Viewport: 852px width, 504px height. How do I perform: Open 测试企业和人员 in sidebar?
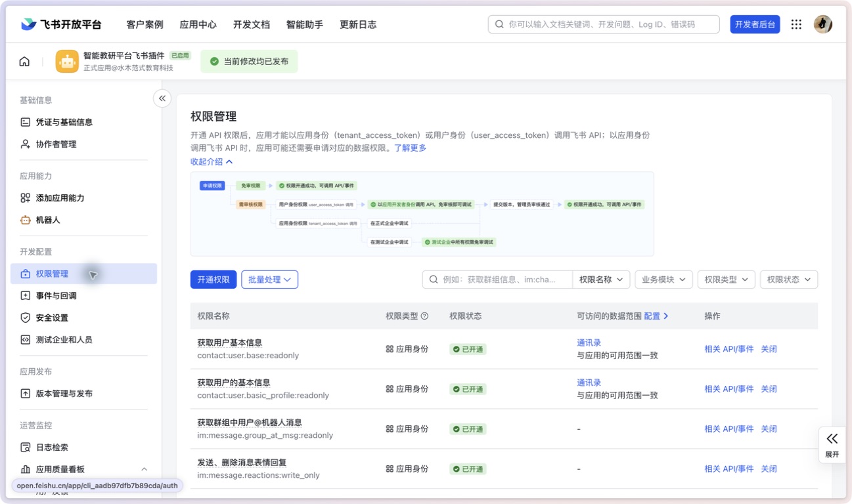83,340
